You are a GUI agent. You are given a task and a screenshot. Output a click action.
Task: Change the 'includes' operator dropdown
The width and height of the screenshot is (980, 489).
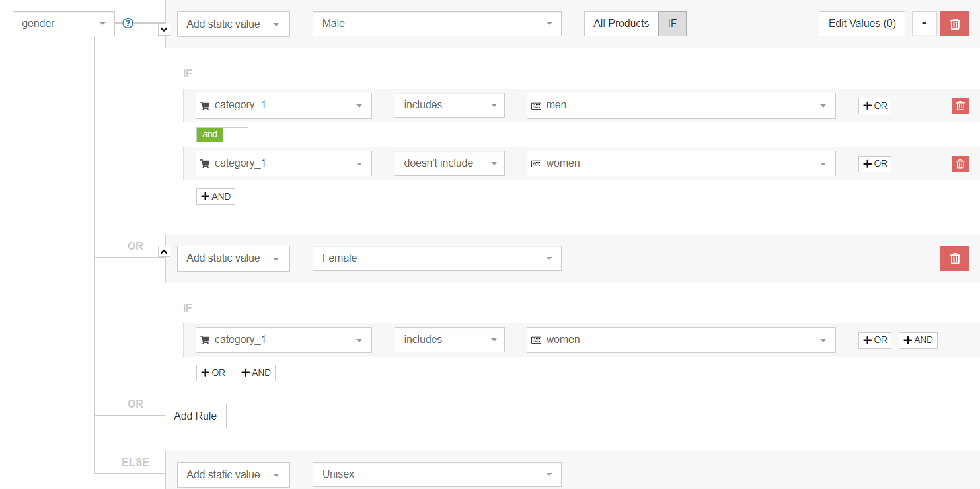pos(449,105)
